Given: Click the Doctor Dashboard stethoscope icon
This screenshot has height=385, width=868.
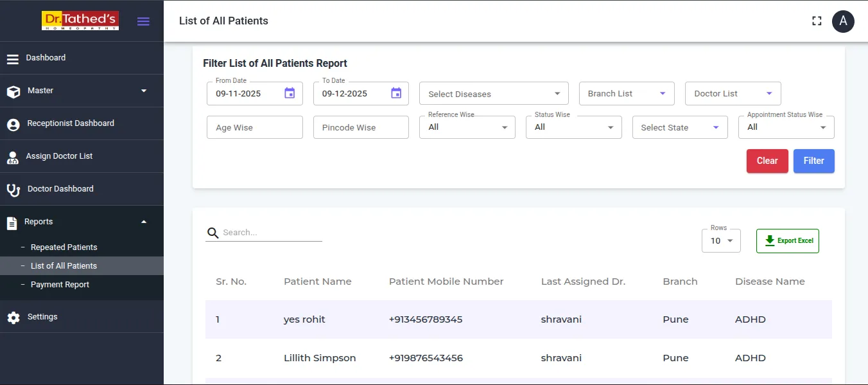Looking at the screenshot, I should [x=13, y=190].
